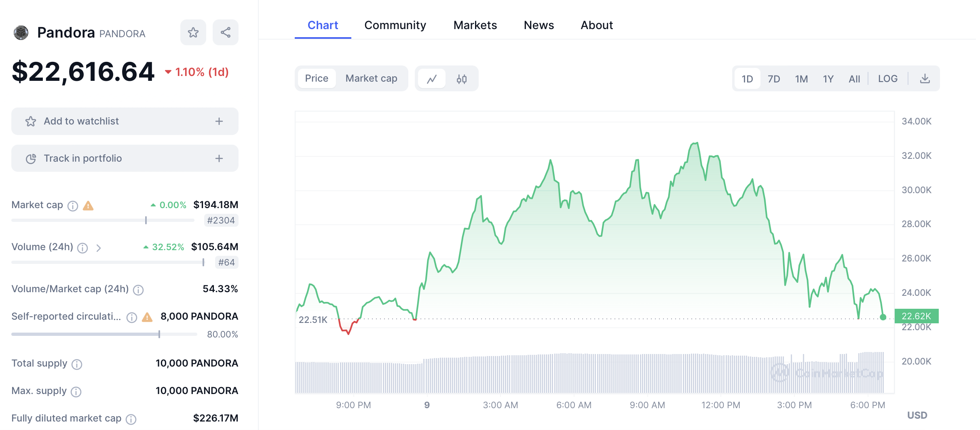Toggle LOG scale on chart
Screen dimensions: 980x430
click(x=887, y=79)
